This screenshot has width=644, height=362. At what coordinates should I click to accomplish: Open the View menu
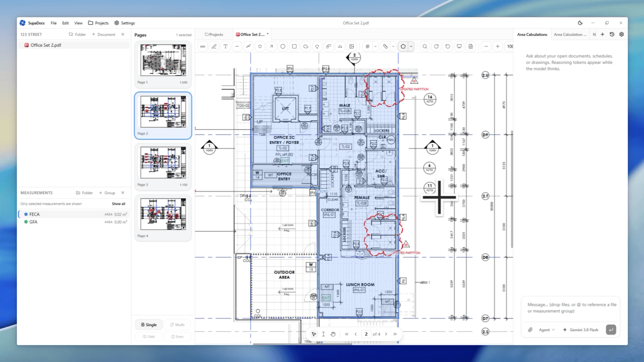[78, 23]
